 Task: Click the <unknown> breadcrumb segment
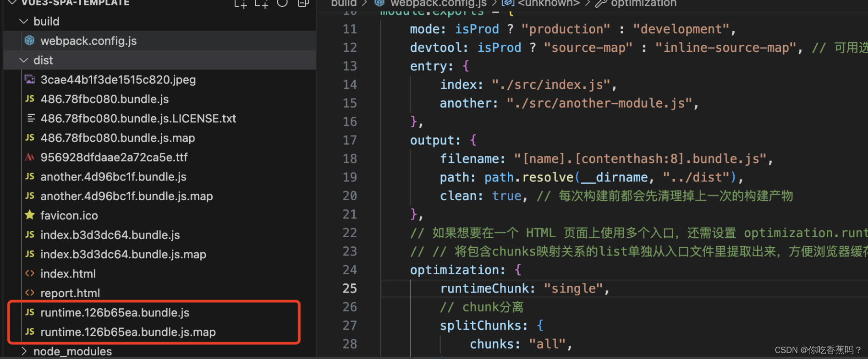549,3
